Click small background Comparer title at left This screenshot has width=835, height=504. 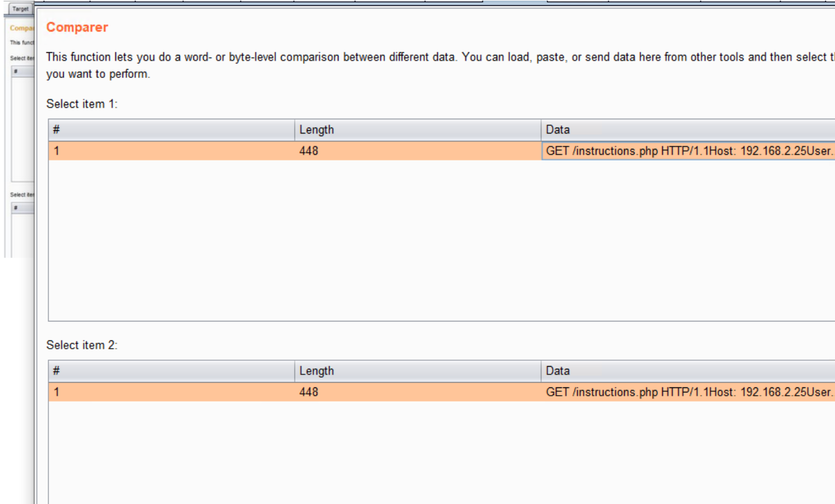point(21,28)
